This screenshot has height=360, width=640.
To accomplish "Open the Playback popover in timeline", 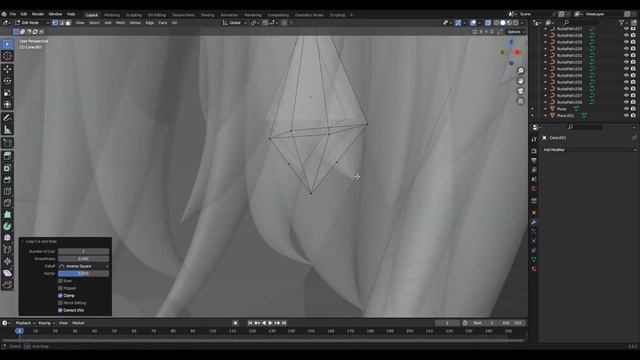I will pos(25,323).
